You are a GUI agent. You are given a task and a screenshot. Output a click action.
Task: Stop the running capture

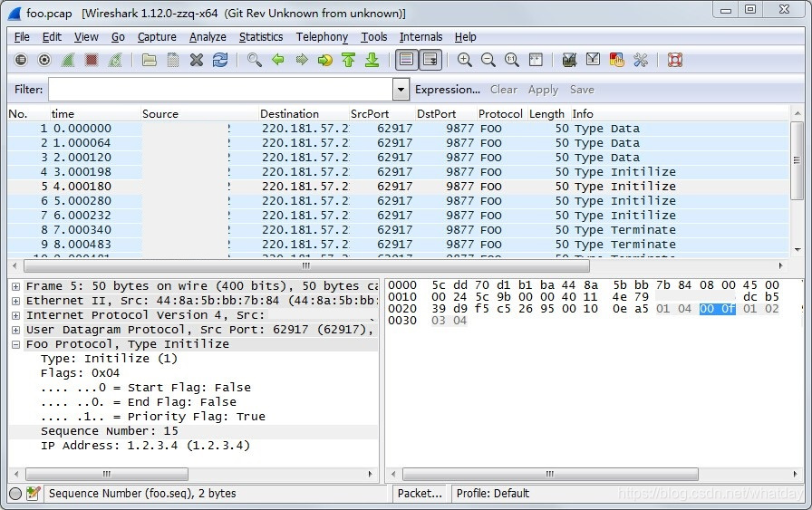click(x=92, y=60)
